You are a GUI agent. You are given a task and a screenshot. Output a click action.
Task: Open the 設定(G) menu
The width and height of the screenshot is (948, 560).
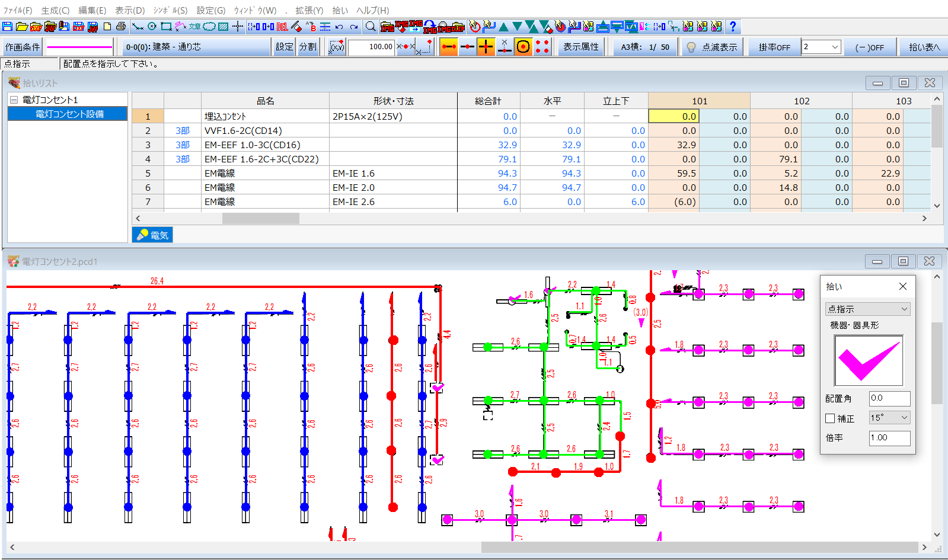[x=211, y=10]
